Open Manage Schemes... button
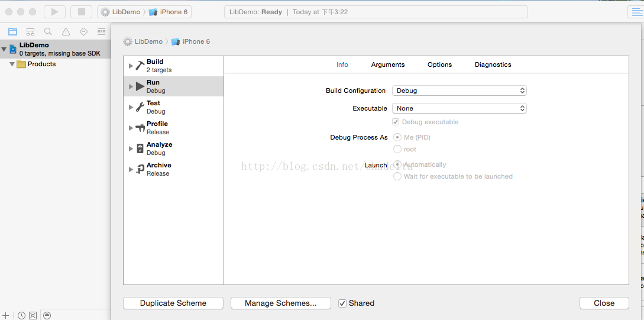 tap(281, 303)
